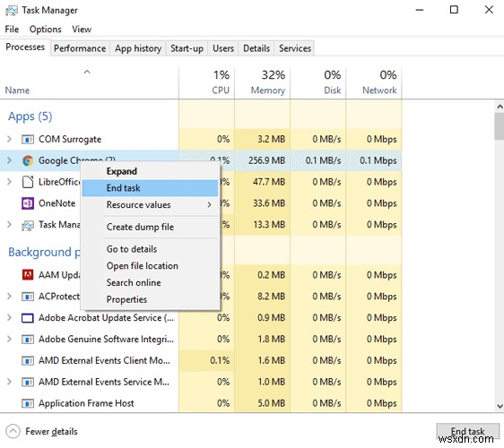Open the File menu
This screenshot has height=448, width=504.
[12, 30]
